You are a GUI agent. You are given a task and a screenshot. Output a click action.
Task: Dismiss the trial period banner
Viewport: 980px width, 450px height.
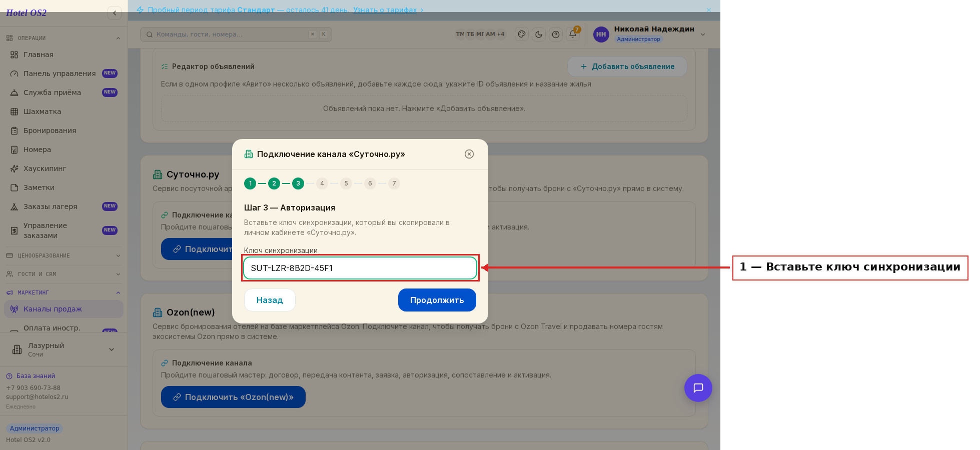pos(708,10)
